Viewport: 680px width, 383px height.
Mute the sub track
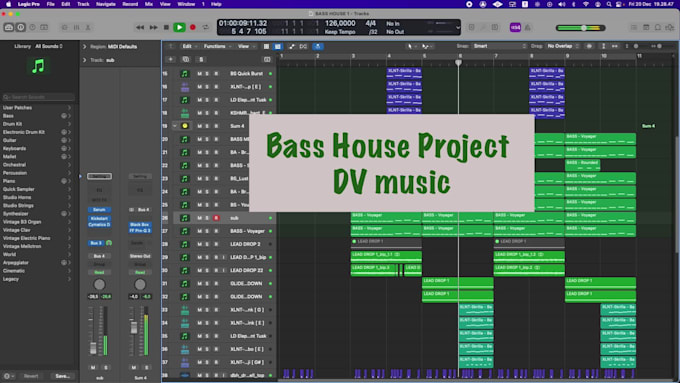pyautogui.click(x=199, y=218)
